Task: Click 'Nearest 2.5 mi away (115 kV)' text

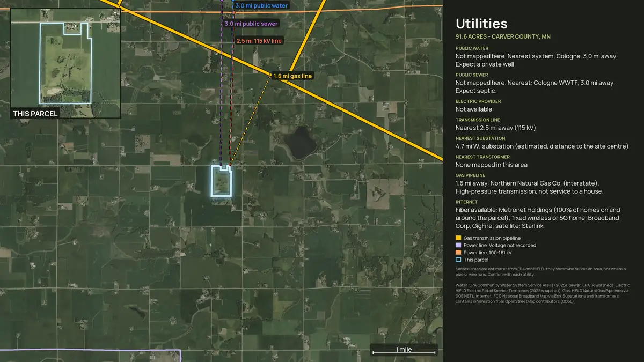Action: [495, 128]
